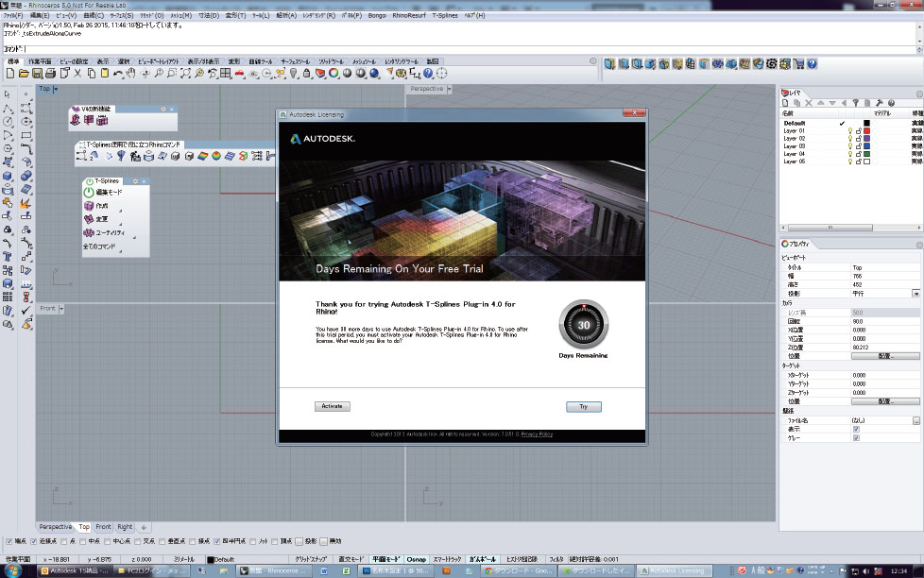Open the Word icon in taskbar
The height and width of the screenshot is (578, 924).
pos(324,571)
